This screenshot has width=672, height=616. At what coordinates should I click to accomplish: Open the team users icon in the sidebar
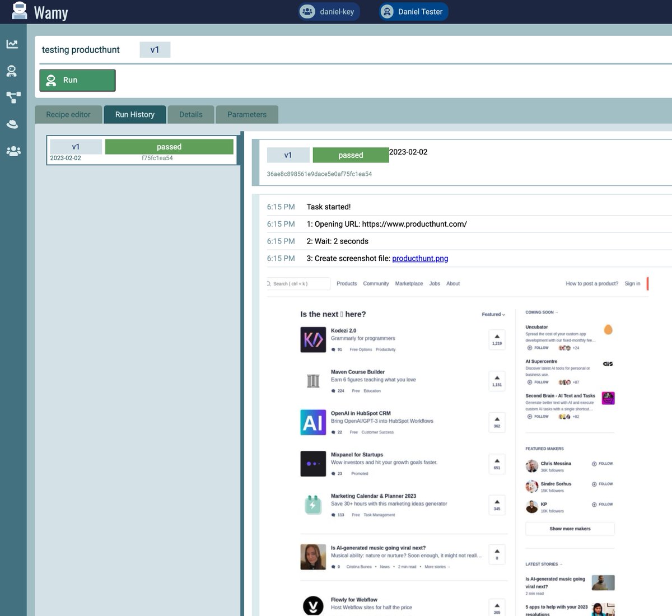[x=13, y=151]
